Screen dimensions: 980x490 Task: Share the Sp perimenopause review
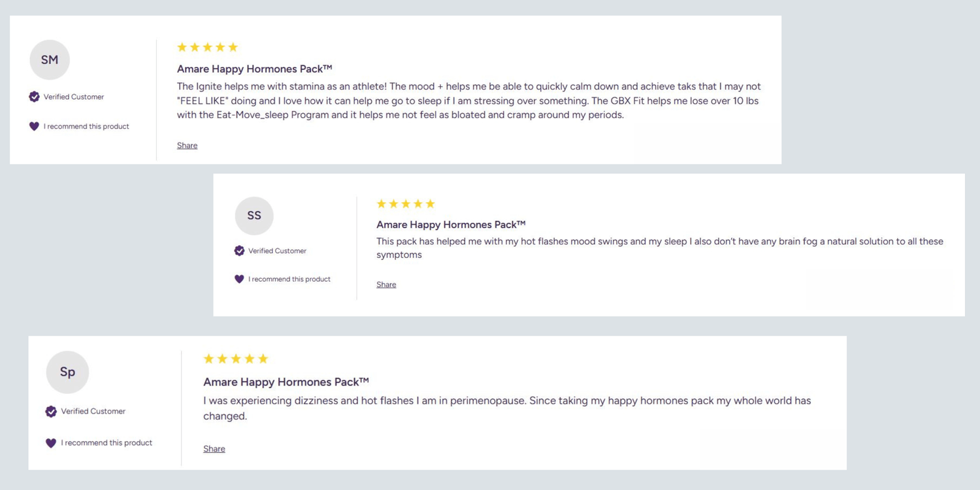pyautogui.click(x=214, y=448)
